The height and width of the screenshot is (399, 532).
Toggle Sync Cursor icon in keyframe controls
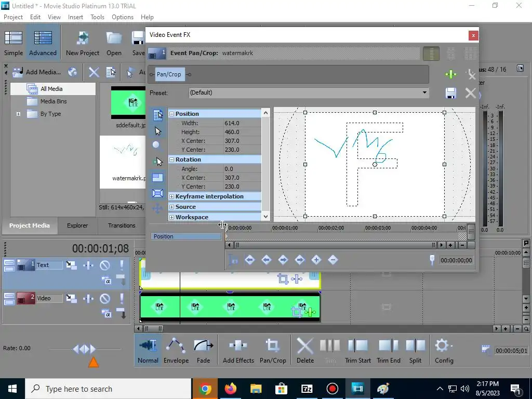click(x=233, y=260)
